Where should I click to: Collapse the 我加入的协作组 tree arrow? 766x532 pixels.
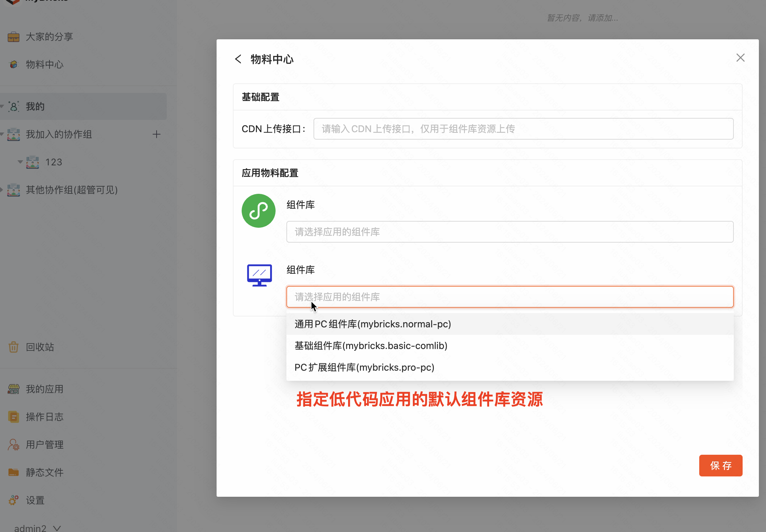(x=2, y=134)
